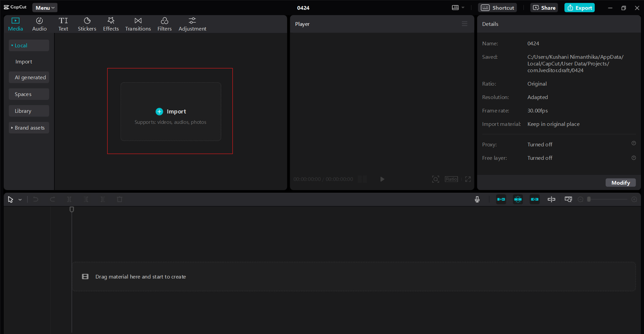Click the Keep in original place value

pos(553,124)
